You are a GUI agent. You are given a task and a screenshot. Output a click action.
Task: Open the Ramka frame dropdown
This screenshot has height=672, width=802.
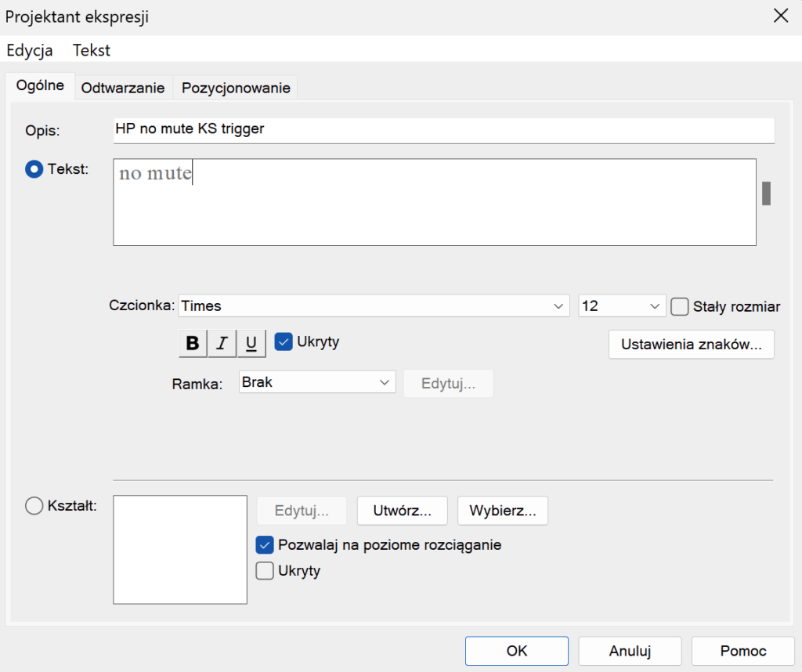pos(316,382)
